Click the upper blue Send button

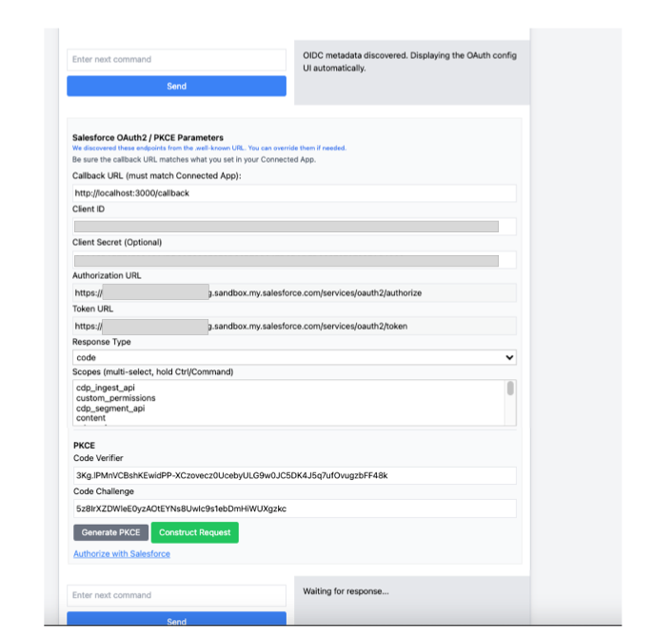176,87
